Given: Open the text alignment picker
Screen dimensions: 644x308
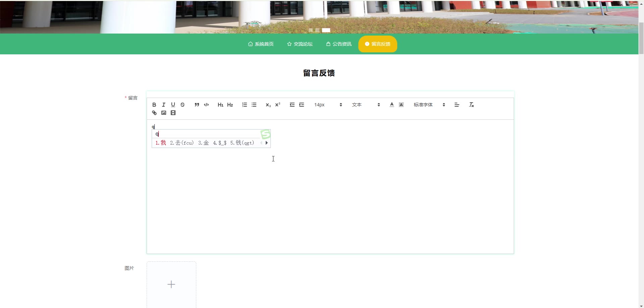Looking at the screenshot, I should pos(457,105).
